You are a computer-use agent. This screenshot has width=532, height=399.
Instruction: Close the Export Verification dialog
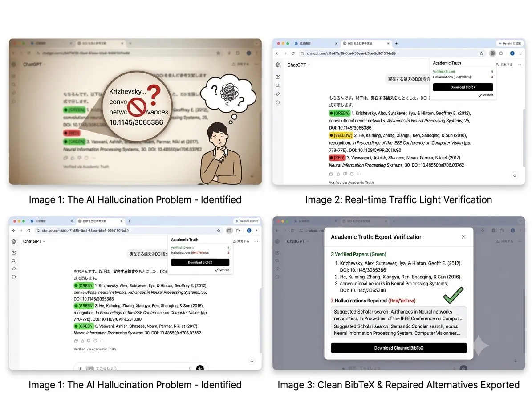pos(463,237)
